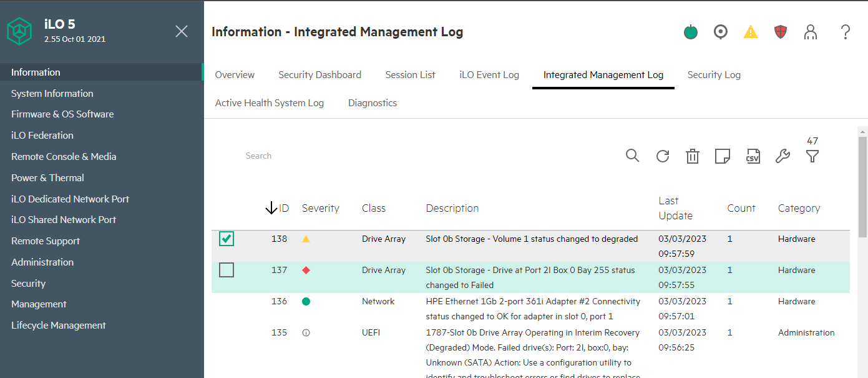
Task: Refresh the Integrated Management Log
Action: pos(662,156)
